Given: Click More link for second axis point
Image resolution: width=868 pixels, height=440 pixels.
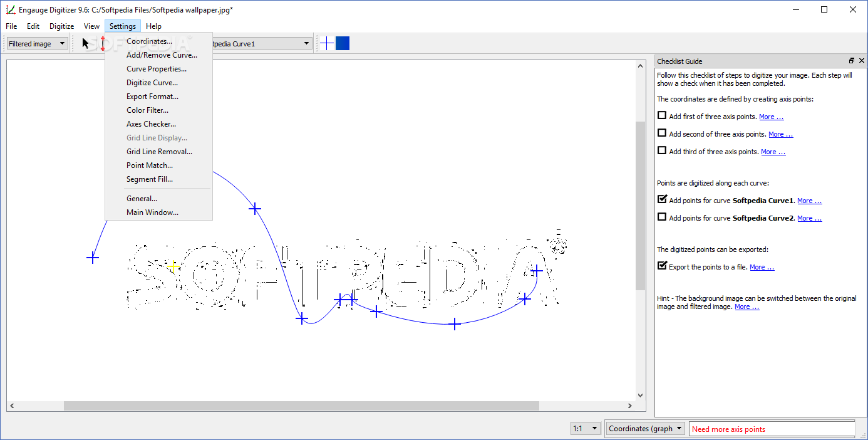Looking at the screenshot, I should pyautogui.click(x=780, y=134).
